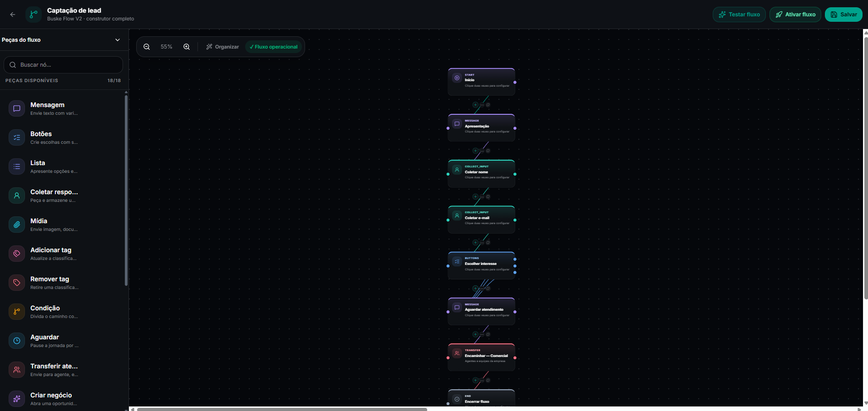Select the Apresentação message node
Screen dimensions: 868x411
(x=482, y=128)
